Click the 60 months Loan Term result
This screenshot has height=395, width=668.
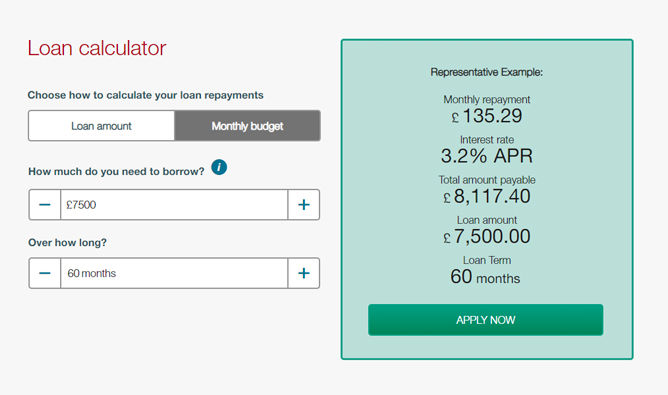(485, 277)
